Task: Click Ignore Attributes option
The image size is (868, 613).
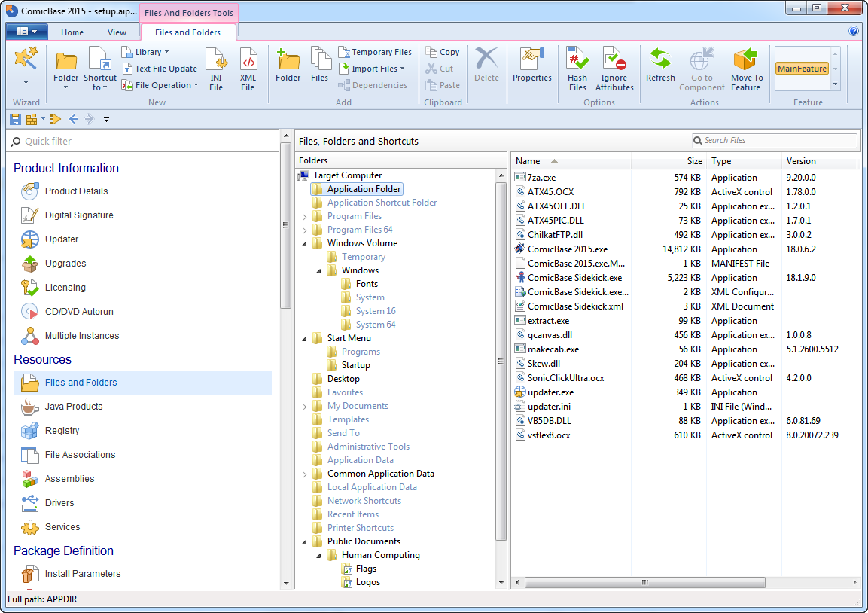Action: pos(614,69)
